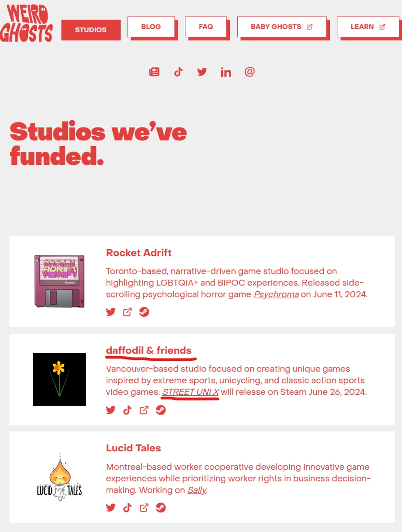This screenshot has height=532, width=402.
Task: Follow the Psychroma game link
Action: [x=276, y=294]
